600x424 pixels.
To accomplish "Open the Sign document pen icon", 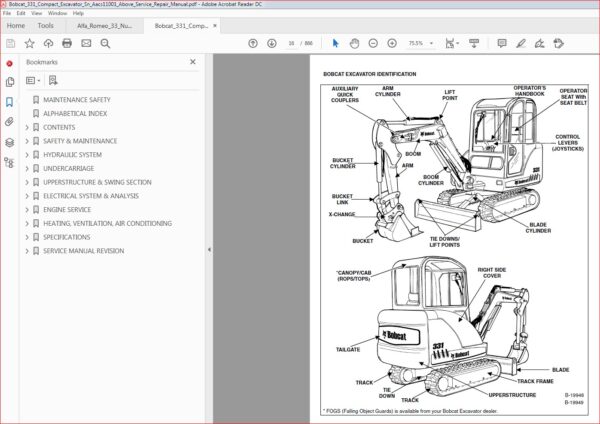I will (x=539, y=43).
